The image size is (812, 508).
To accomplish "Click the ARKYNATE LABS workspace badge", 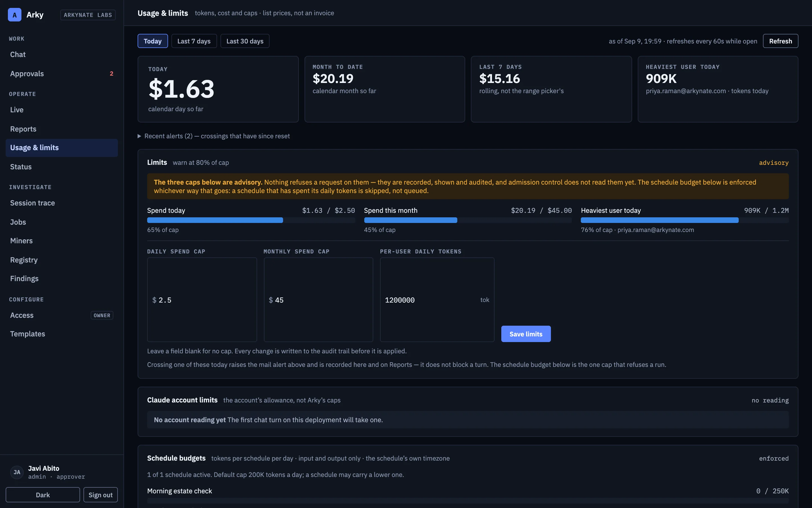I will (88, 15).
